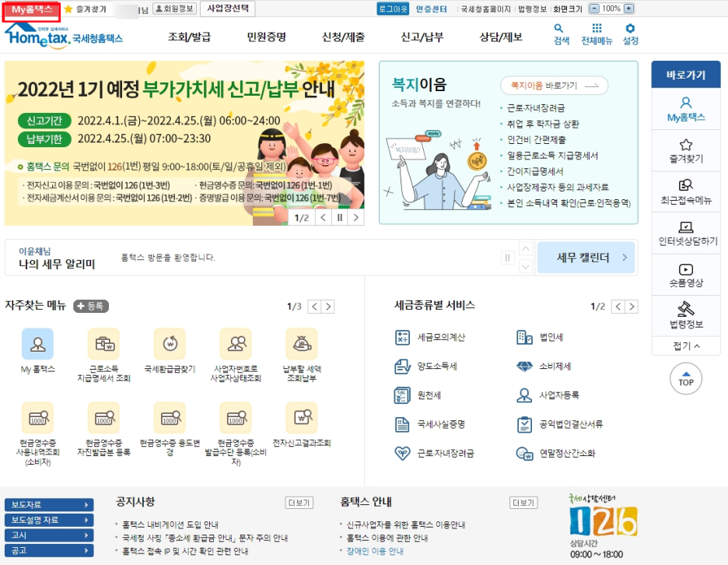This screenshot has width=728, height=565.
Task: Go to previous 자주찾는 메뉴 page
Action: (314, 307)
